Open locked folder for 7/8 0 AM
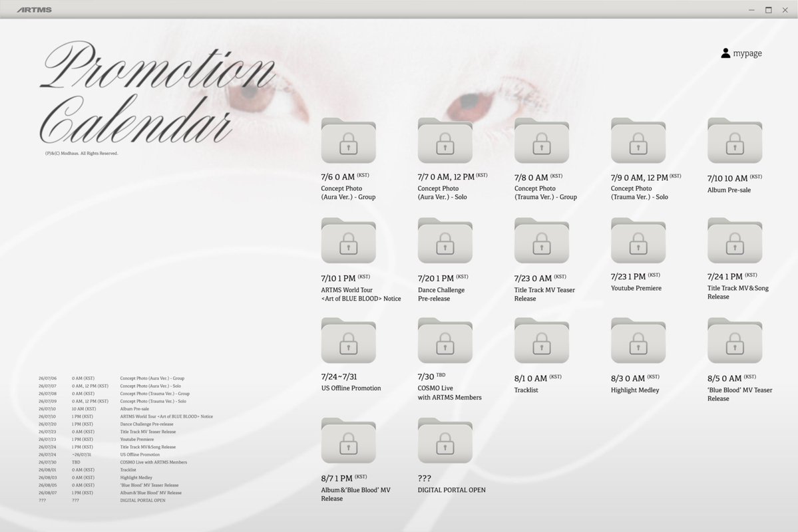The height and width of the screenshot is (532, 798). click(x=542, y=141)
